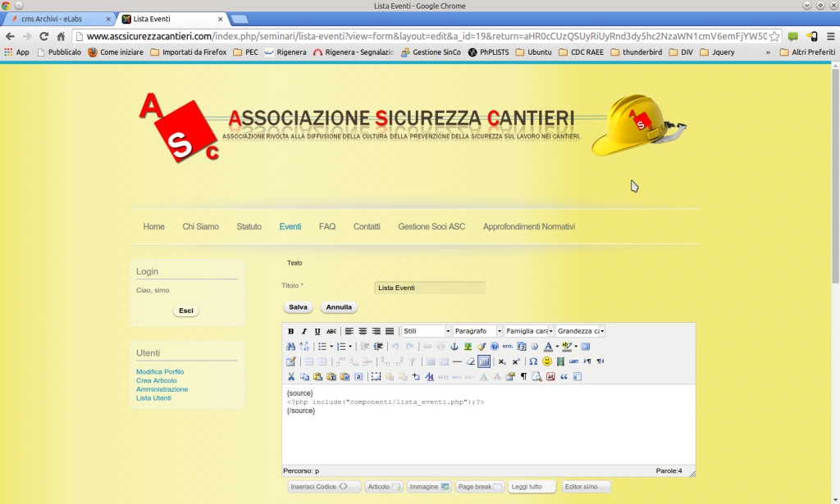
Task: Apply strikethrough formatting
Action: pos(331,331)
